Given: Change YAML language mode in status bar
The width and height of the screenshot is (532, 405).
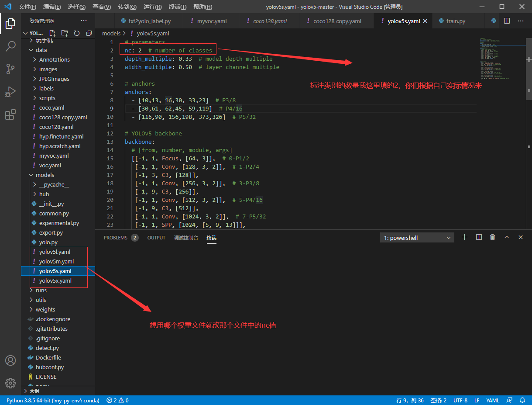Looking at the screenshot, I should coord(493,400).
